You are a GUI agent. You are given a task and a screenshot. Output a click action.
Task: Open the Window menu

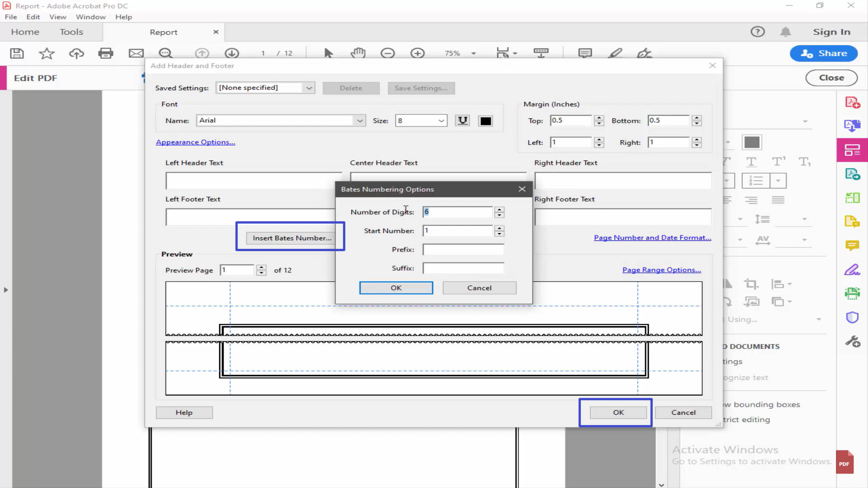click(x=90, y=17)
